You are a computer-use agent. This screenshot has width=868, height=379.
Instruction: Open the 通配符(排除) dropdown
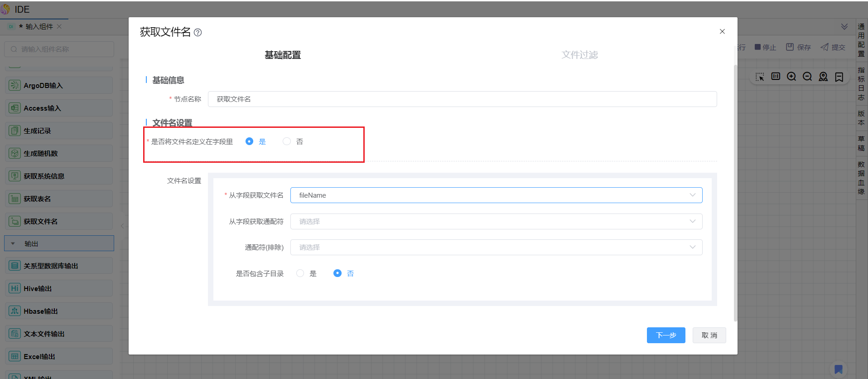pyautogui.click(x=496, y=247)
